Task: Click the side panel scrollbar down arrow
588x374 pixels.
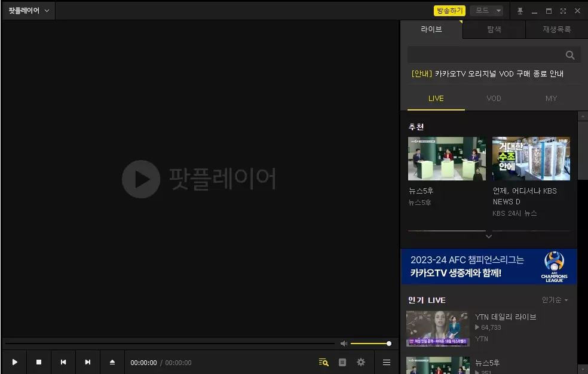Action: pos(583,369)
